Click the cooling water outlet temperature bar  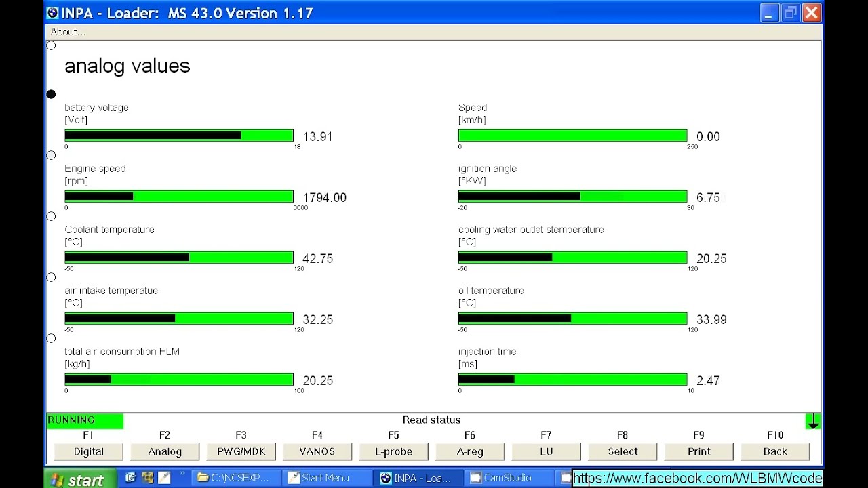pos(572,258)
